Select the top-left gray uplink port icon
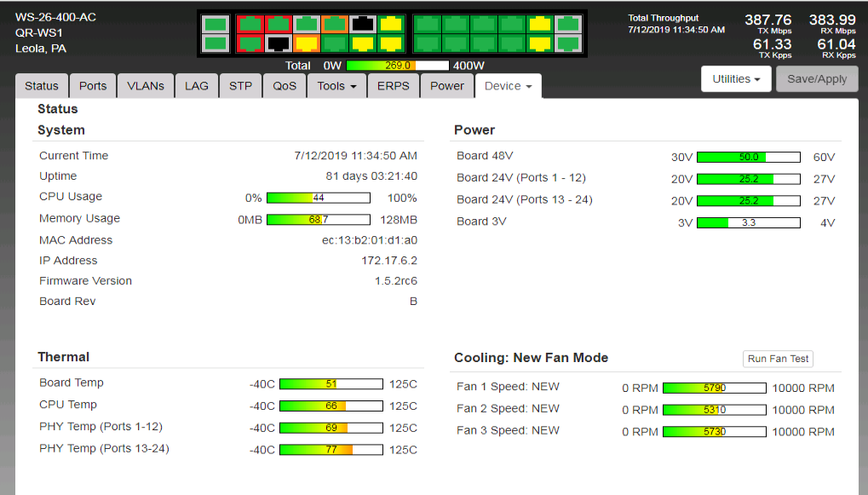 pyautogui.click(x=216, y=24)
